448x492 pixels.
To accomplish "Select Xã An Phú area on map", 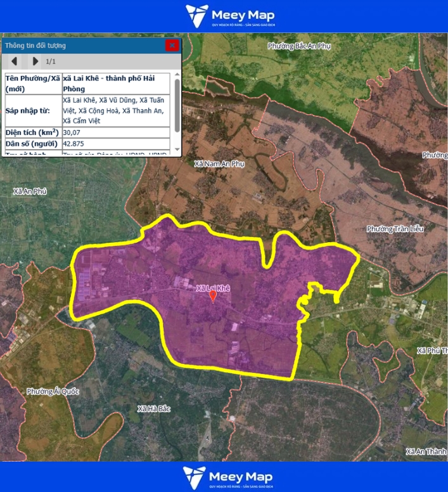I will pyautogui.click(x=30, y=191).
